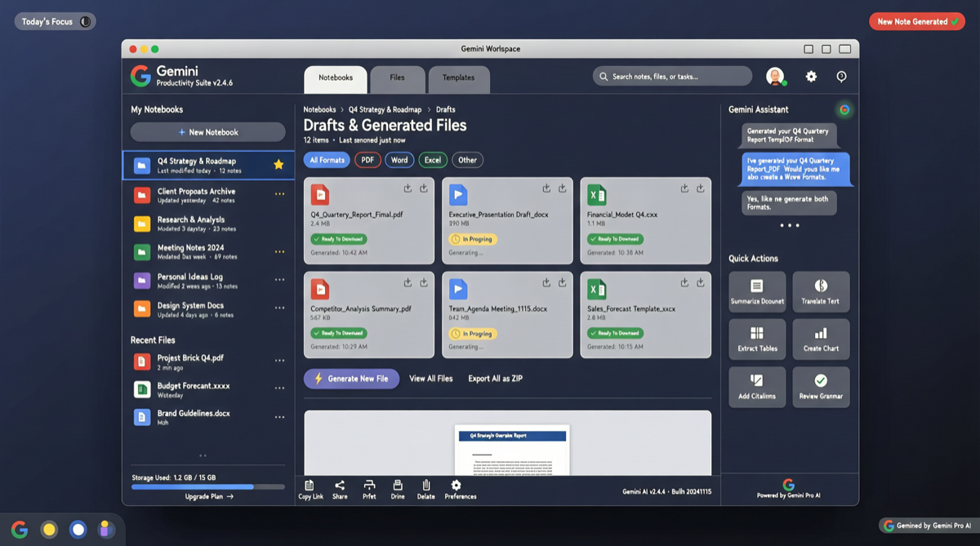Viewport: 980px width, 546px height.
Task: Click the Gemini Assistant panel logo icon
Action: 844,109
